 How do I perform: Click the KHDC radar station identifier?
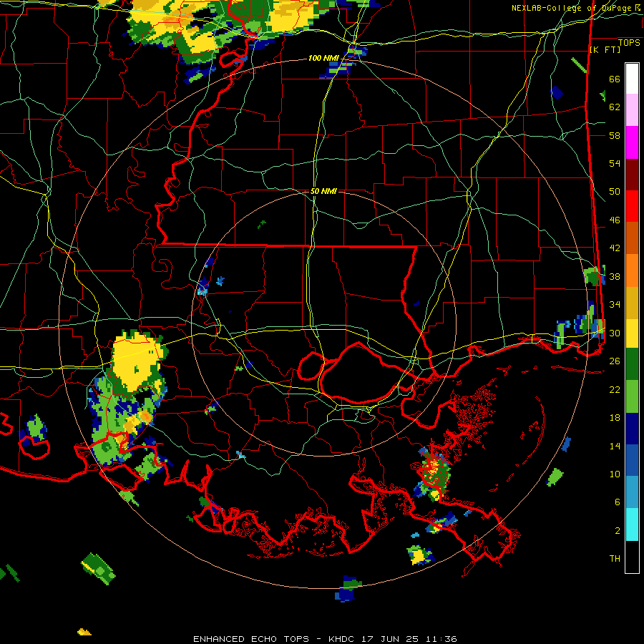(343, 639)
